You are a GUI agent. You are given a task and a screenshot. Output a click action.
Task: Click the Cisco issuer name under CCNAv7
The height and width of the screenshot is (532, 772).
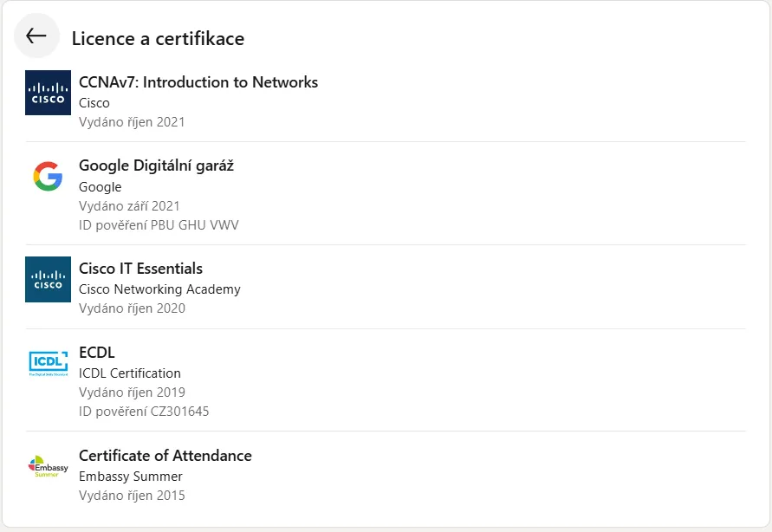94,103
